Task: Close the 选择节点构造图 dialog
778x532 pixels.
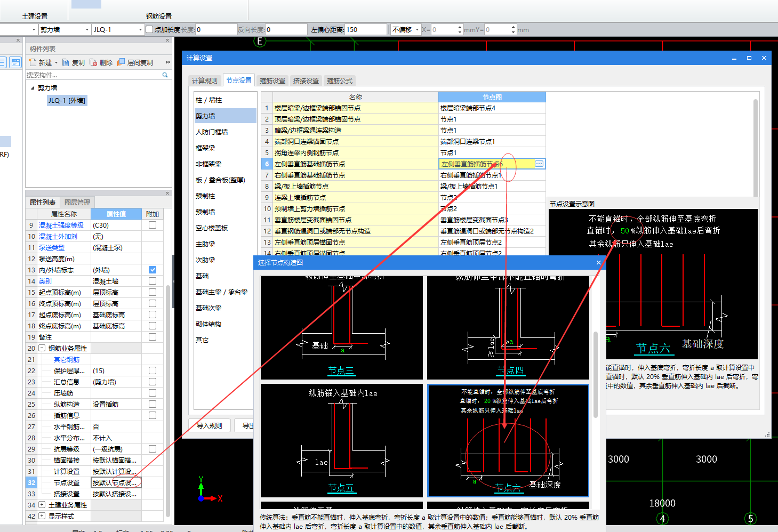Action: click(598, 262)
